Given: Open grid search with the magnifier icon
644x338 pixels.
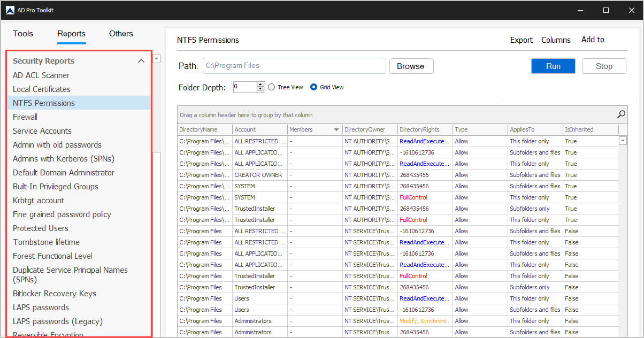Looking at the screenshot, I should (x=620, y=114).
